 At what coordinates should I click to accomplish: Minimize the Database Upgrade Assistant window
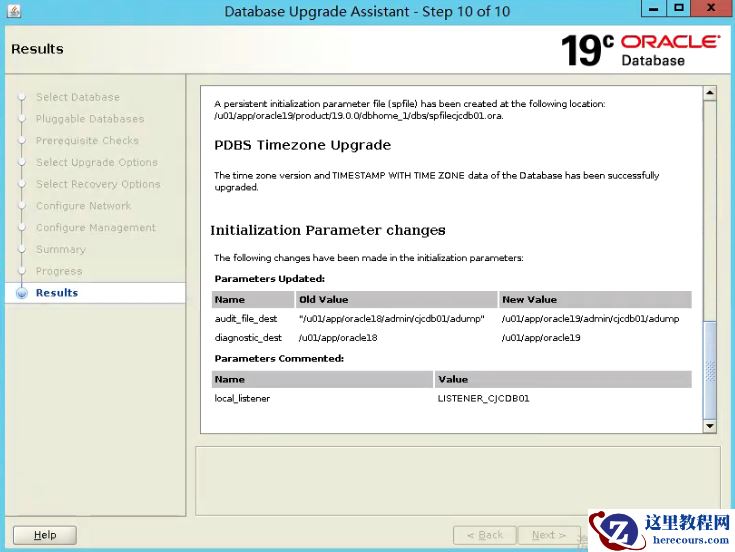pyautogui.click(x=653, y=10)
